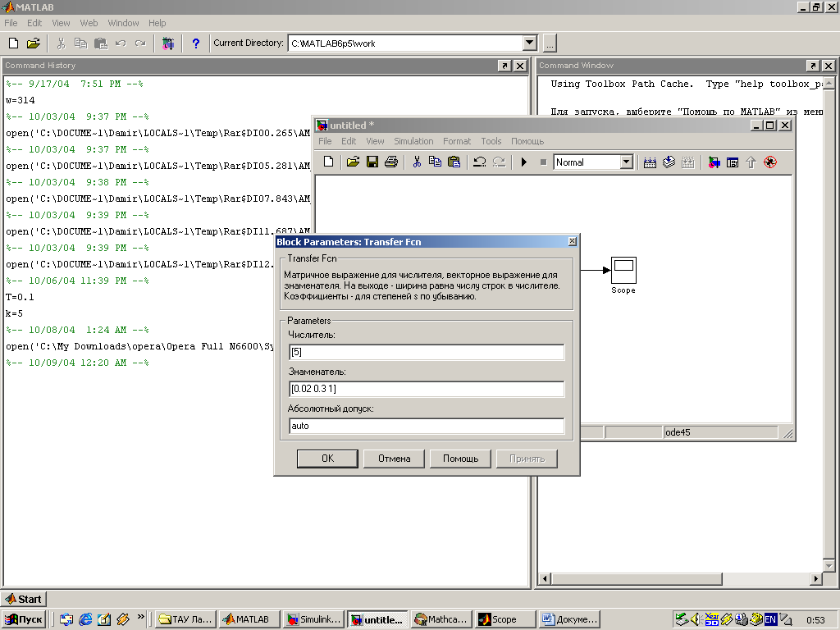Open the Current Directory dropdown list
Image resolution: width=840 pixels, height=630 pixels.
tap(529, 43)
